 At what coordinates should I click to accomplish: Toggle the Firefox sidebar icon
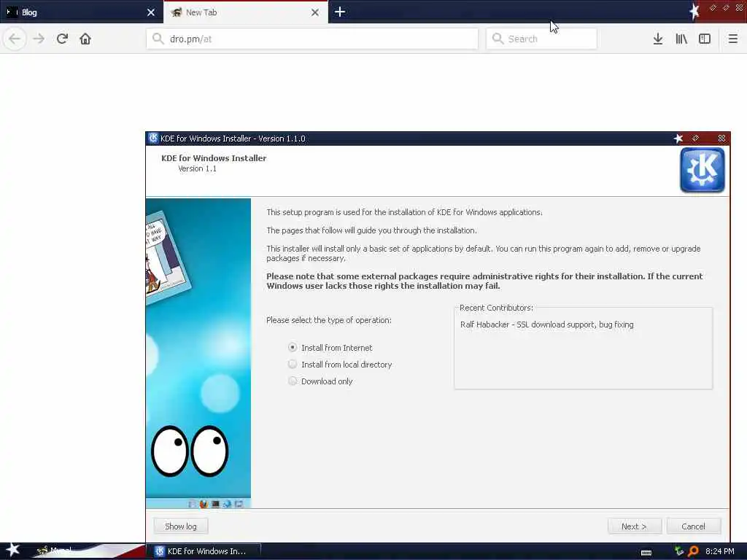click(x=705, y=39)
